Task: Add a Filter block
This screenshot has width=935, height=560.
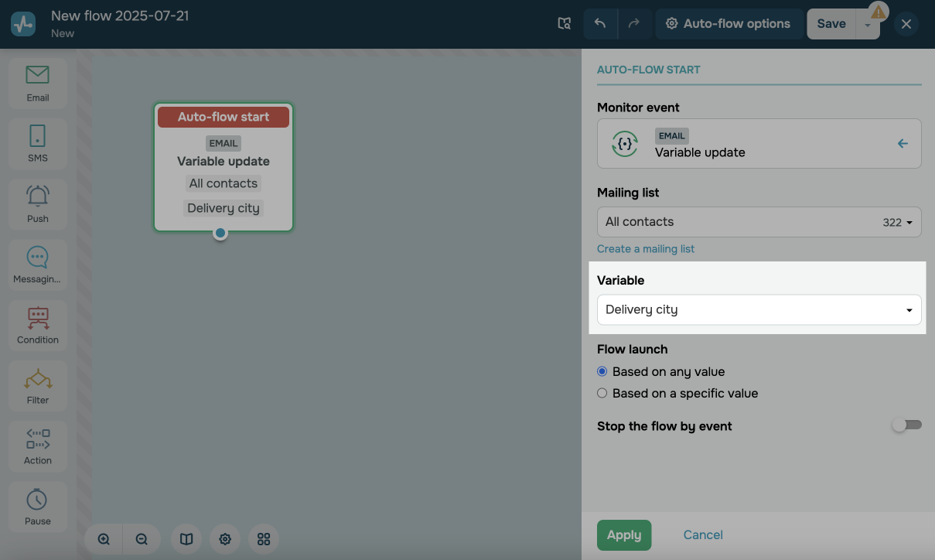Action: 37,385
